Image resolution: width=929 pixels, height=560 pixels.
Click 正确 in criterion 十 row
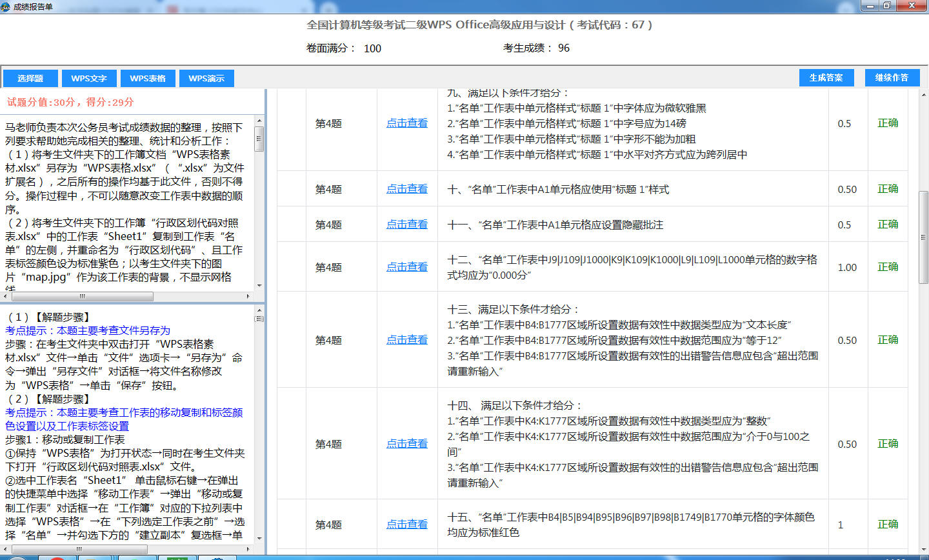click(888, 189)
